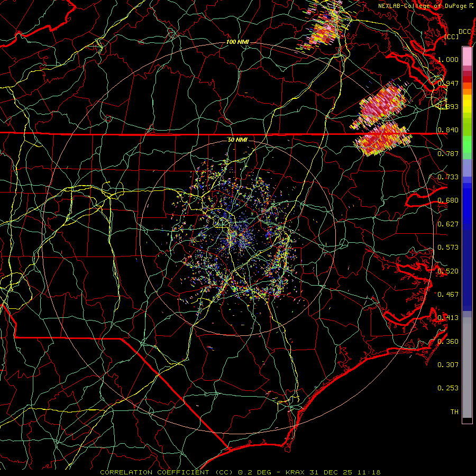
Task: Select the 0.467 value on color scale
Action: pyautogui.click(x=448, y=295)
